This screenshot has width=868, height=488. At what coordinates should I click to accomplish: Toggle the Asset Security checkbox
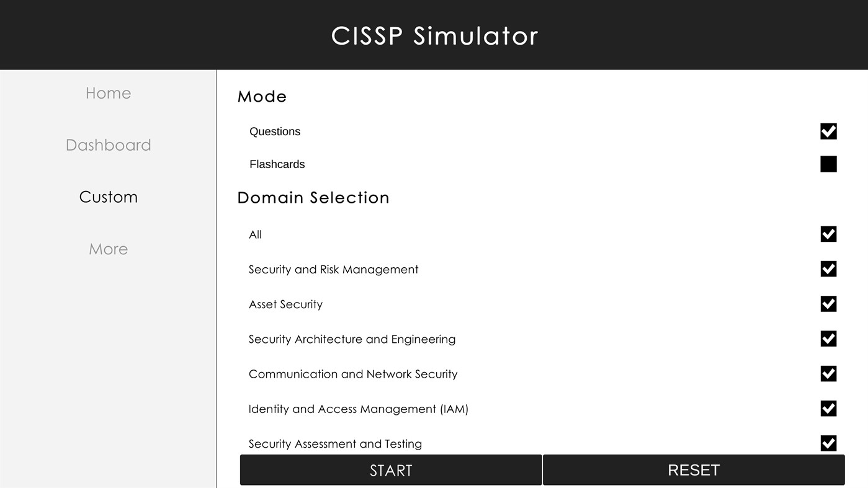tap(828, 304)
